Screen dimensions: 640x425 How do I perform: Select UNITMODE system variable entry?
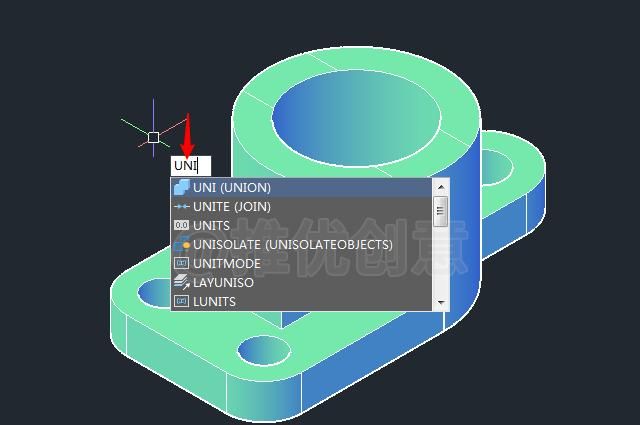click(x=226, y=263)
